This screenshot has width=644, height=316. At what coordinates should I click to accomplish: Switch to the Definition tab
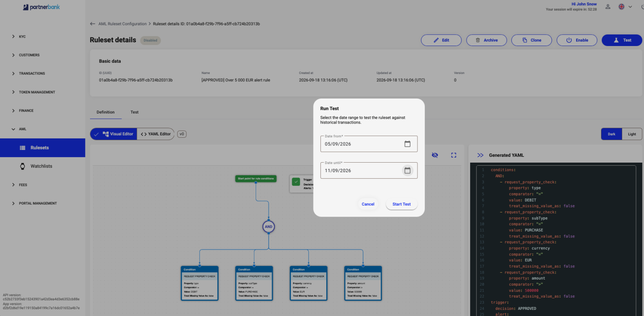105,112
